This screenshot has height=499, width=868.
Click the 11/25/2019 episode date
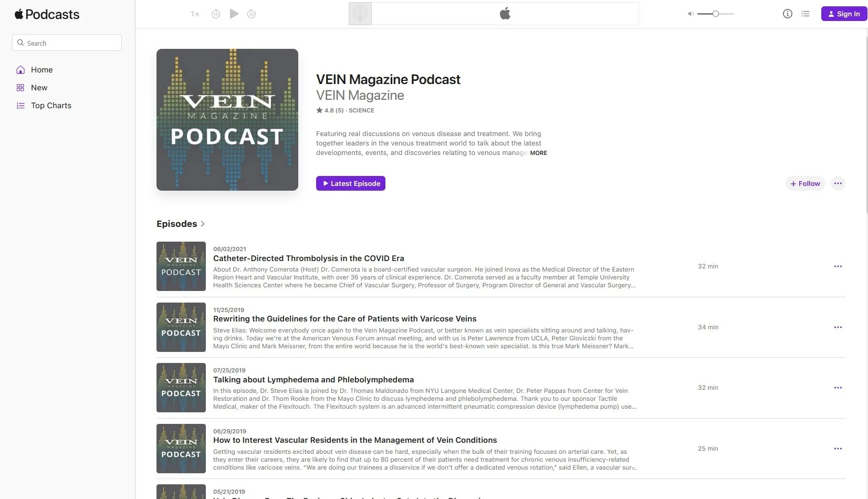228,310
